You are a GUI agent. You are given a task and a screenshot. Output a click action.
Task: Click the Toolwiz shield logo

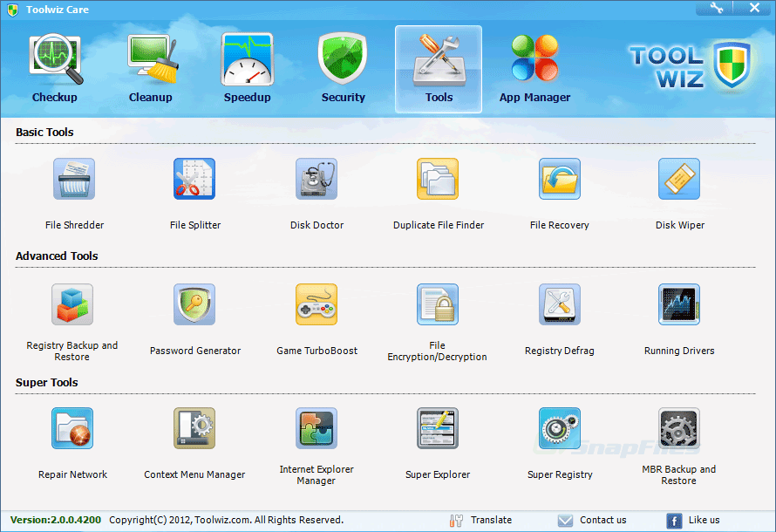click(x=732, y=65)
